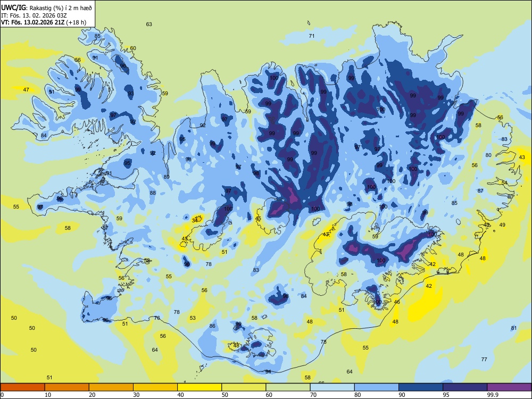Click the map value '71' north of Iceland
Viewport: 532px width, 399px height.
coord(312,36)
